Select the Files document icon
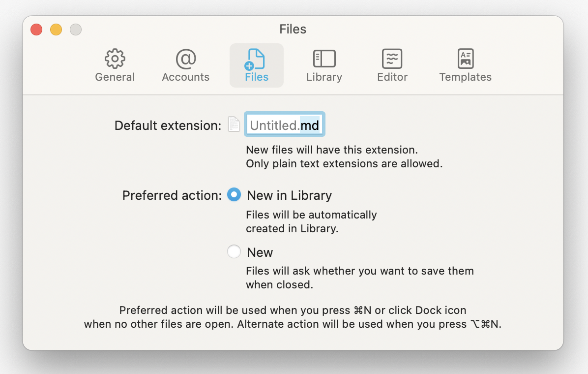Viewport: 588px width, 374px height. point(256,59)
